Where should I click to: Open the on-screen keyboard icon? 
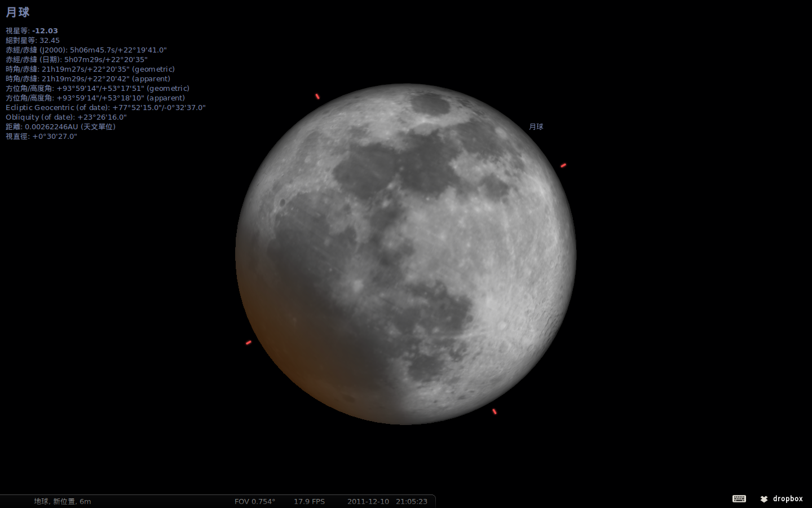(739, 498)
